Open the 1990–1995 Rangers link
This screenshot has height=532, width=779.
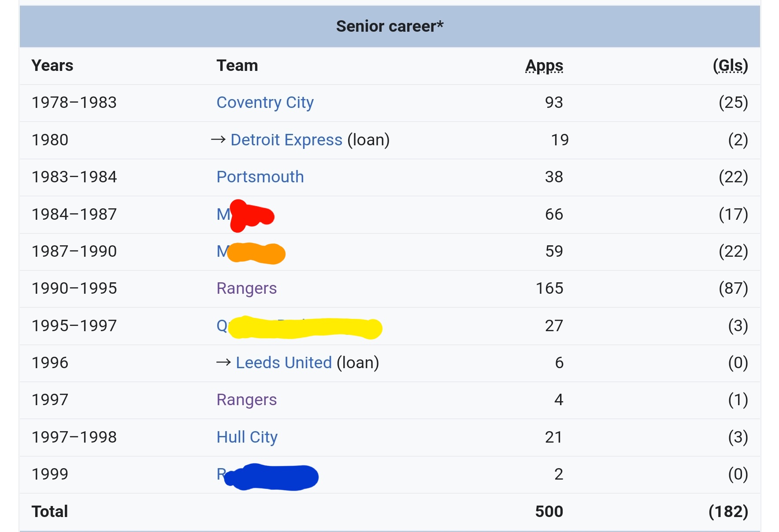click(246, 288)
